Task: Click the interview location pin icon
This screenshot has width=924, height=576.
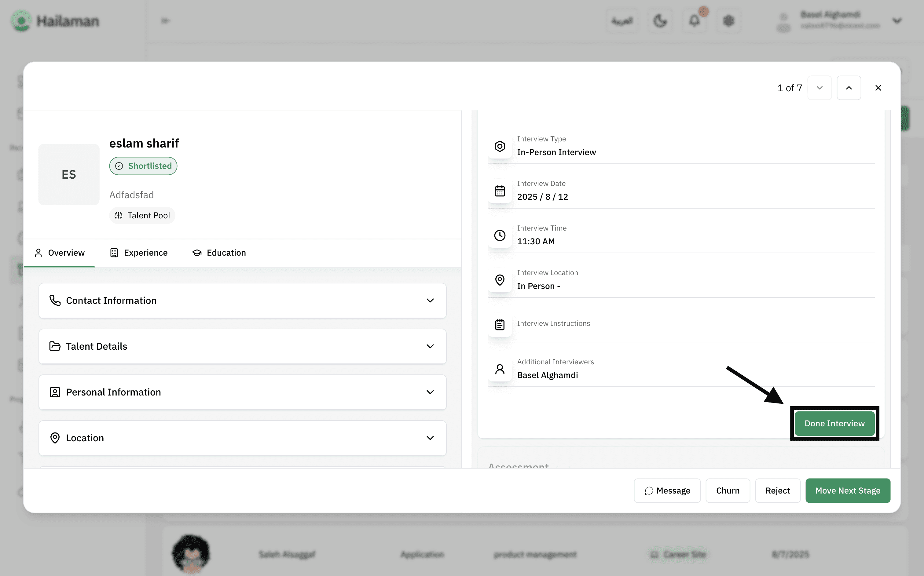Action: [500, 280]
